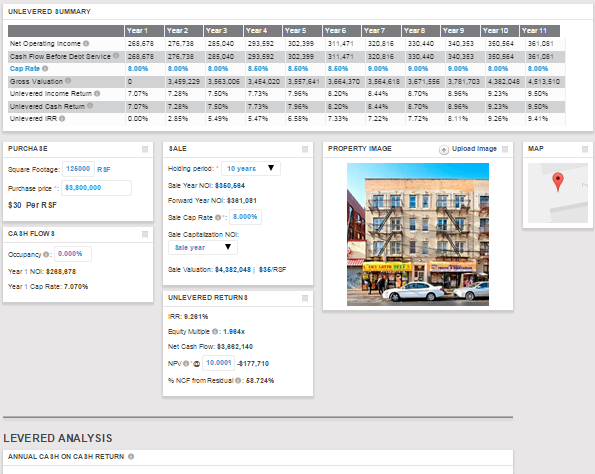Toggle the Purchase panel collapse box

(145, 149)
